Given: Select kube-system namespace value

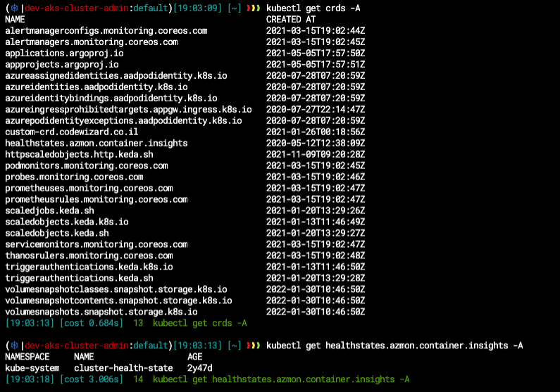Looking at the screenshot, I should pos(32,368).
